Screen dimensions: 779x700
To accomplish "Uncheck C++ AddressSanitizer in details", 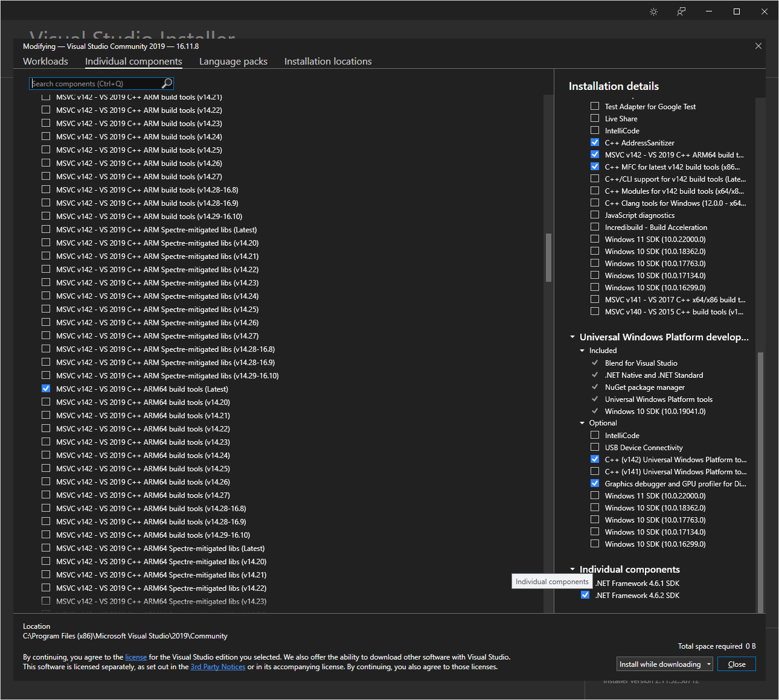I will [x=595, y=142].
